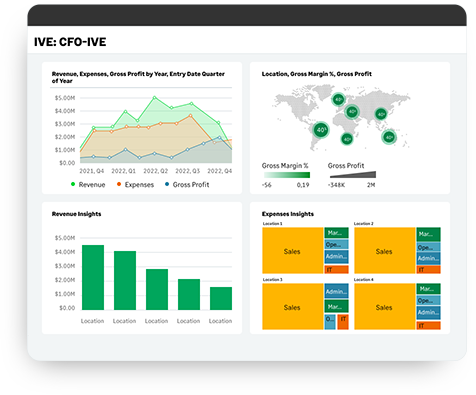Click the Revenue legend entry
This screenshot has height=395, width=476.
88,185
